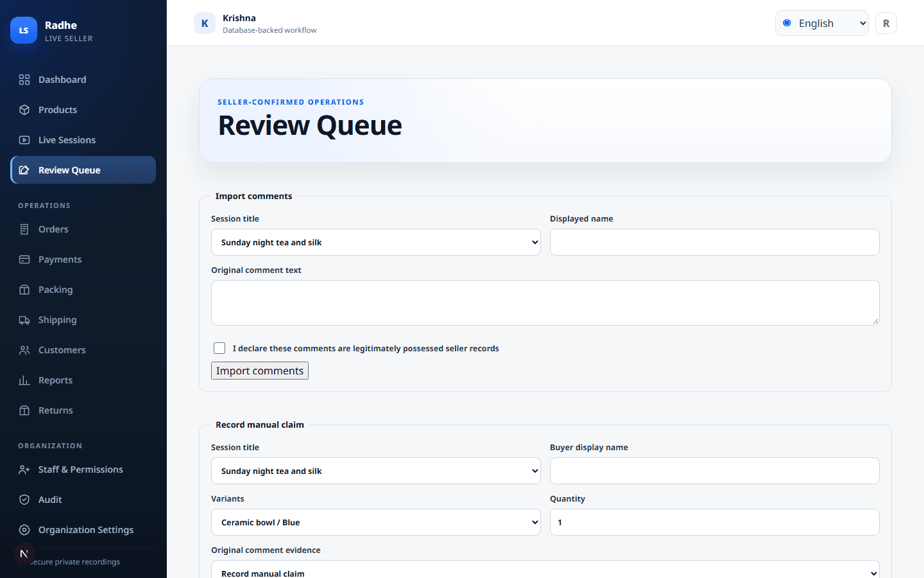Image resolution: width=924 pixels, height=578 pixels.
Task: Click the Review Queue edit icon
Action: [24, 170]
